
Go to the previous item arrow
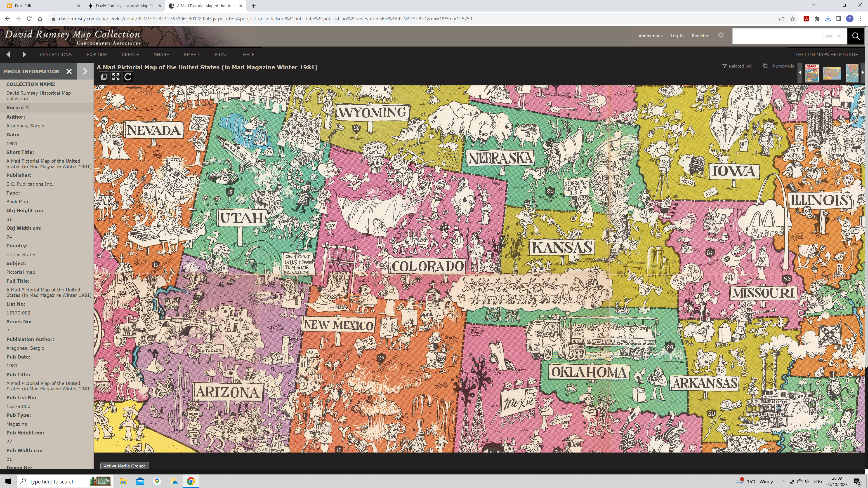pyautogui.click(x=8, y=54)
